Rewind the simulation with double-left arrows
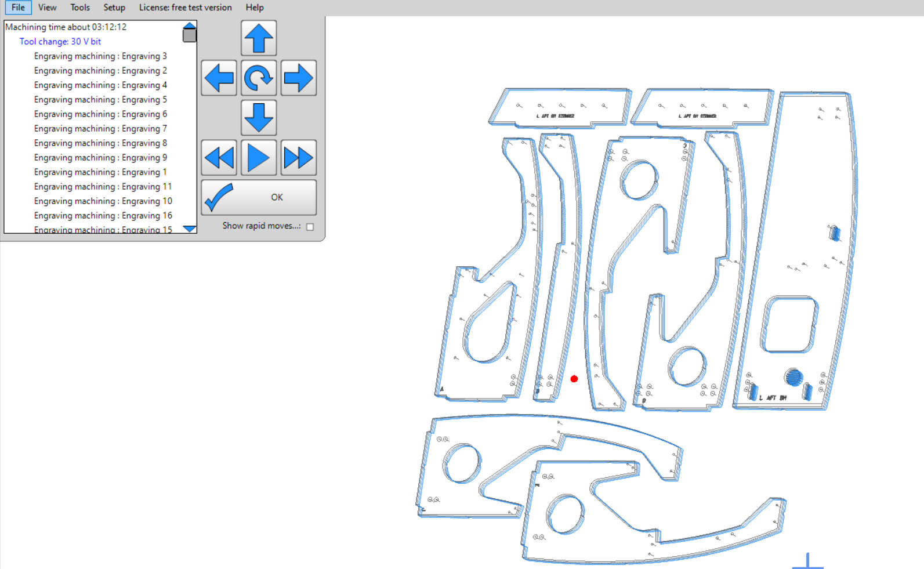Viewport: 924px width, 569px height. [x=219, y=158]
